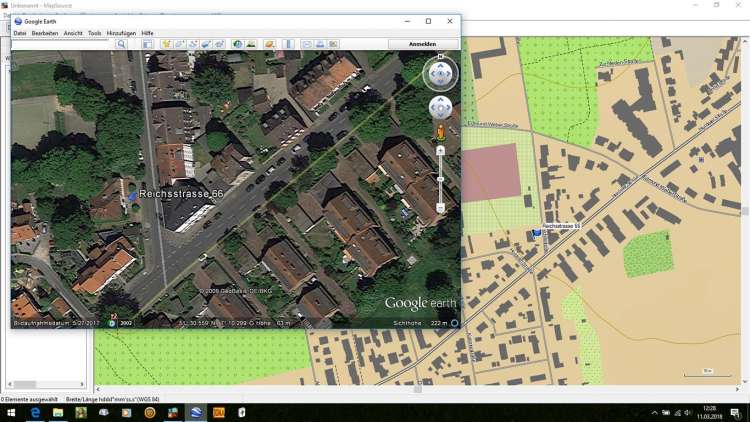The width and height of the screenshot is (750, 422).
Task: Click the Reichsstrasse 66 placemark label
Action: click(181, 194)
